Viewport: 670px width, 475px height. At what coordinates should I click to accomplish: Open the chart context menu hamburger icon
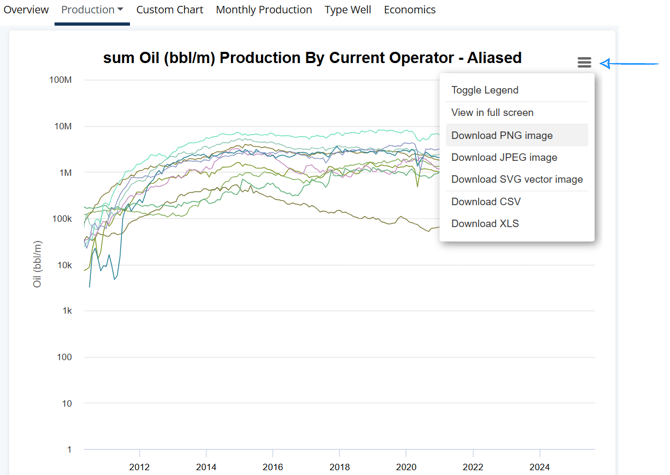pyautogui.click(x=584, y=63)
